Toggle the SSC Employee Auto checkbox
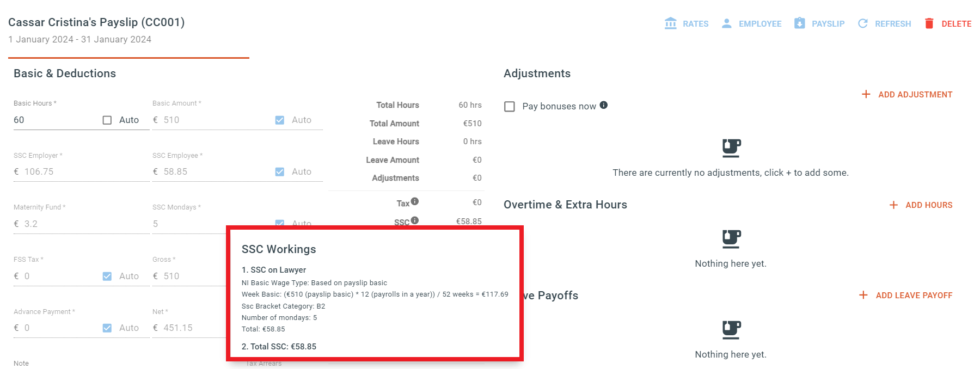Screen dimensions: 980x369 coord(280,172)
